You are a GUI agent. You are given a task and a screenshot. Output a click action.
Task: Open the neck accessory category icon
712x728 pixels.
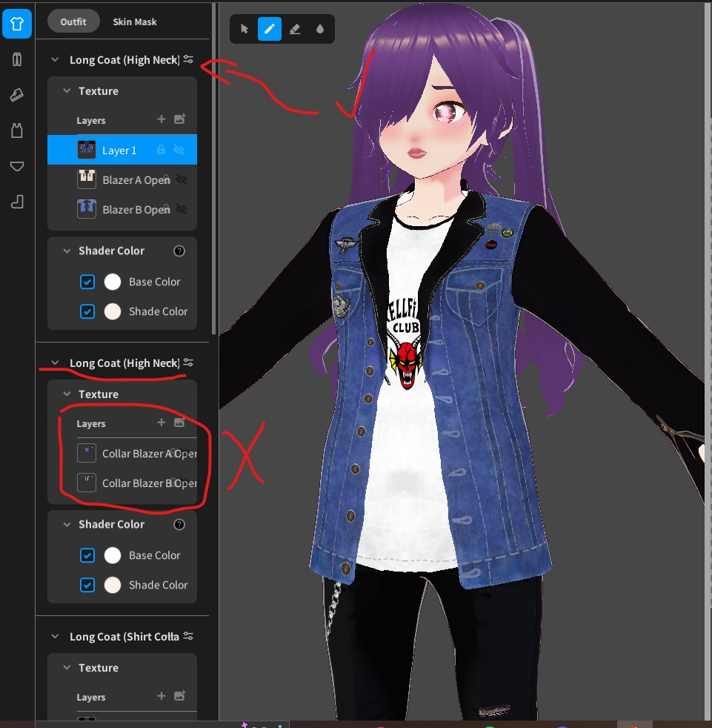pos(17,166)
